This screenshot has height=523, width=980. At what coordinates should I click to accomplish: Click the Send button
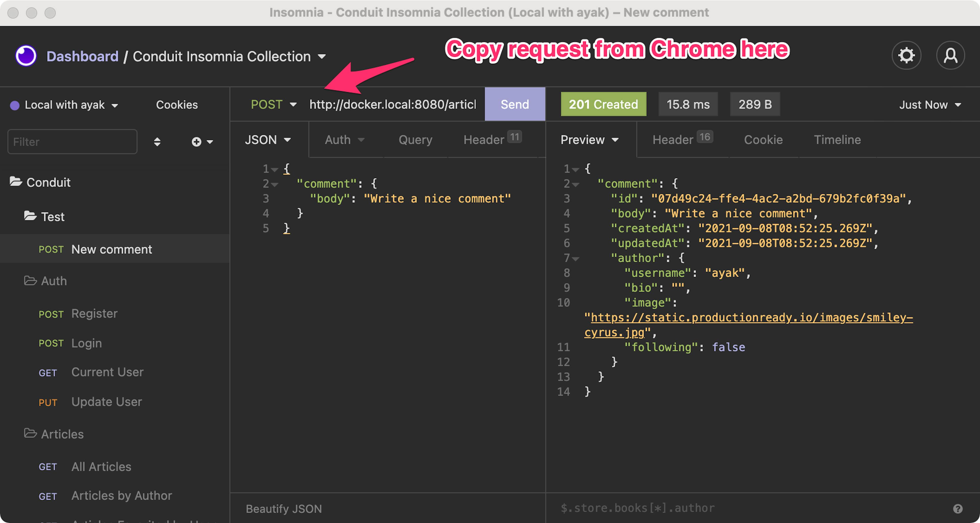(x=515, y=104)
